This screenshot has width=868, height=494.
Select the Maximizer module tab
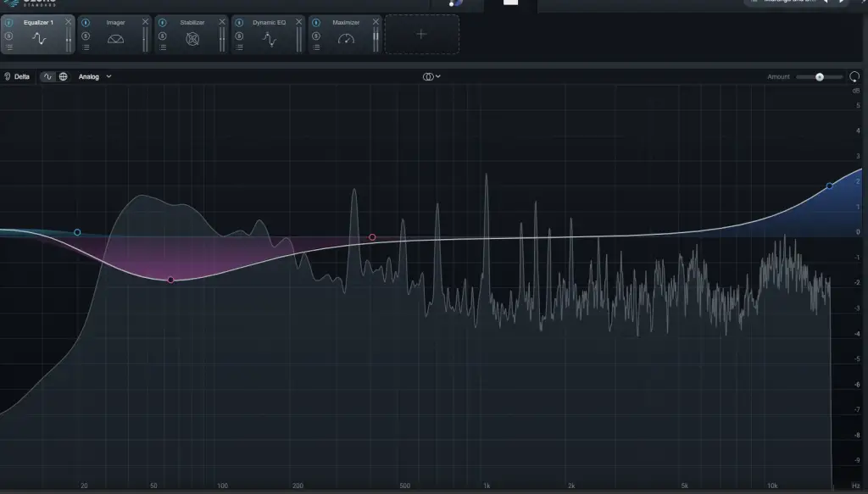[x=346, y=34]
